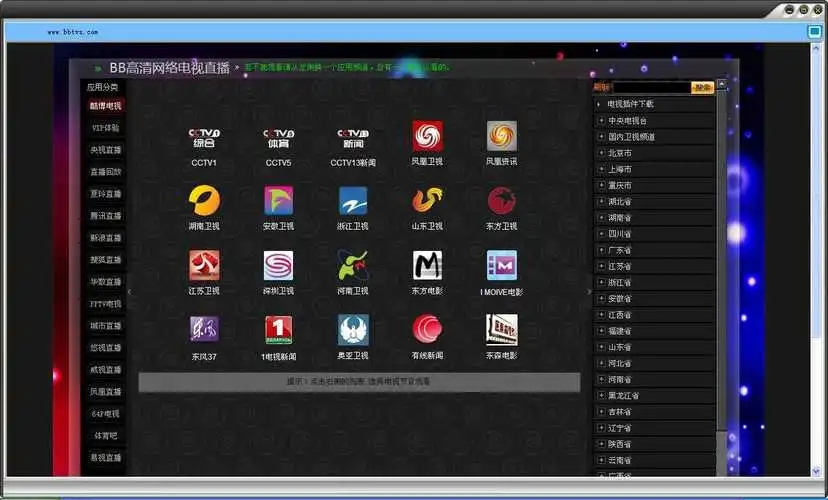Screen dimensions: 828x500
Task: Collapse the left category panel arrow
Action: pyautogui.click(x=129, y=291)
